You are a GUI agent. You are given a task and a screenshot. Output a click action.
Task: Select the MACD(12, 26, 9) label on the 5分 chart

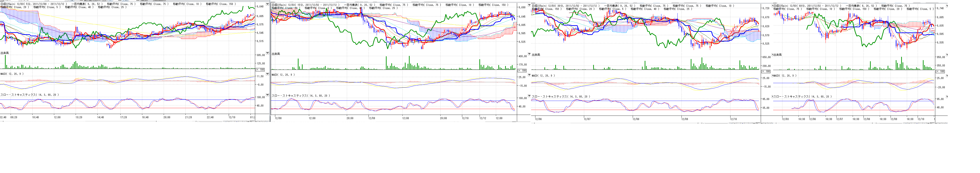click(12, 74)
